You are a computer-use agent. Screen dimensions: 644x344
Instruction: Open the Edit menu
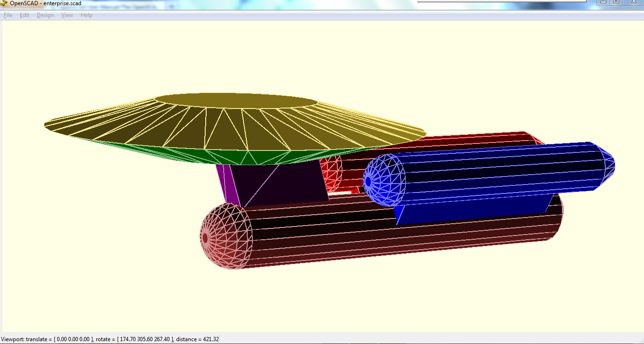coord(25,15)
